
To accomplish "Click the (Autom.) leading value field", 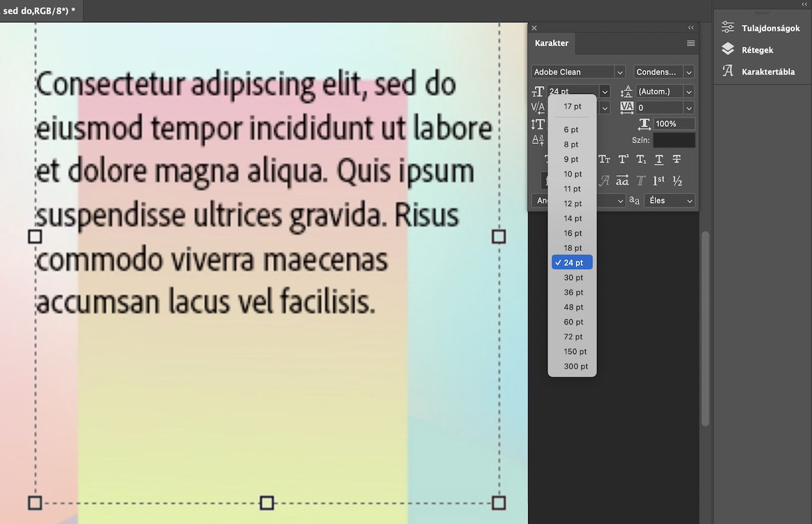I will click(660, 92).
